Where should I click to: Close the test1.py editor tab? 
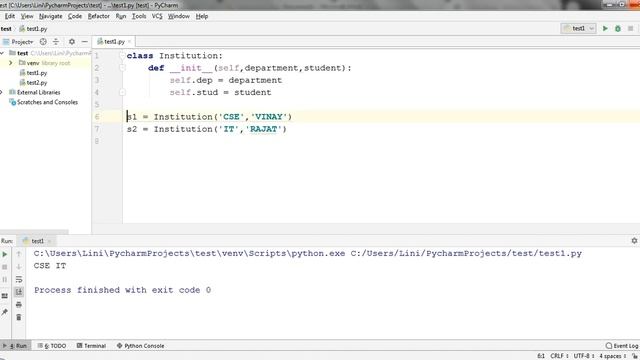coord(129,42)
